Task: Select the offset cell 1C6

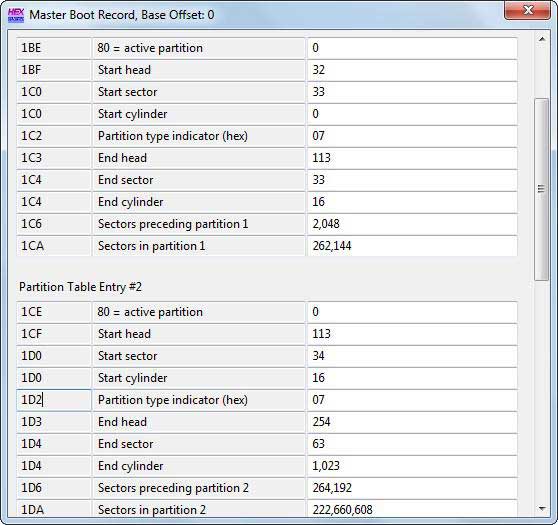Action: [x=54, y=224]
